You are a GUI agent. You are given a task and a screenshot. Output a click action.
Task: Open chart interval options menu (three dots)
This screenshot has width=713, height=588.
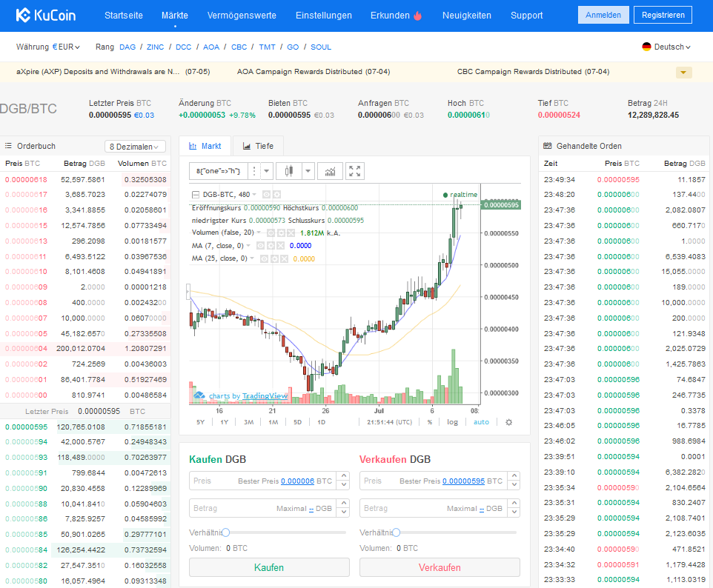click(x=253, y=171)
